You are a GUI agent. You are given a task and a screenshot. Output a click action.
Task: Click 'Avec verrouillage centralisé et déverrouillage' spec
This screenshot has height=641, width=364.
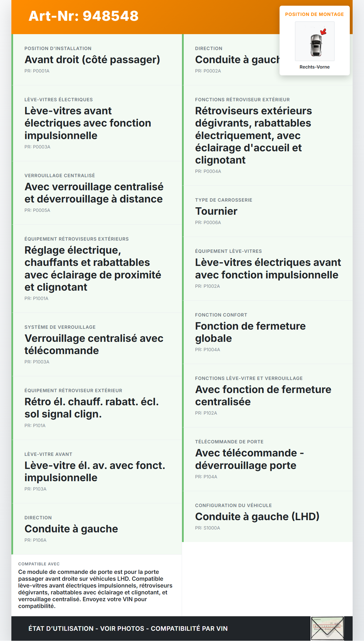94,193
